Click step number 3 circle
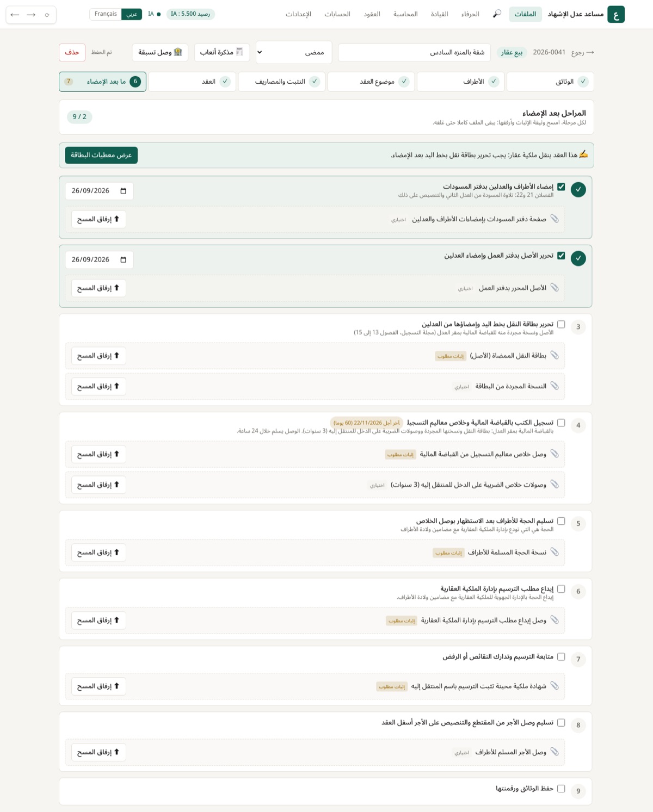 578,327
